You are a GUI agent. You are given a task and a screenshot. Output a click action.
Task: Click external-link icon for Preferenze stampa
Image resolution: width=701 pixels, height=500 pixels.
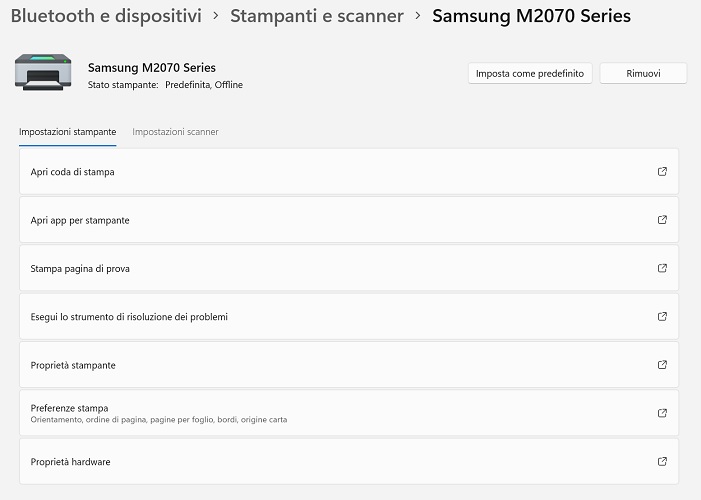click(x=662, y=413)
